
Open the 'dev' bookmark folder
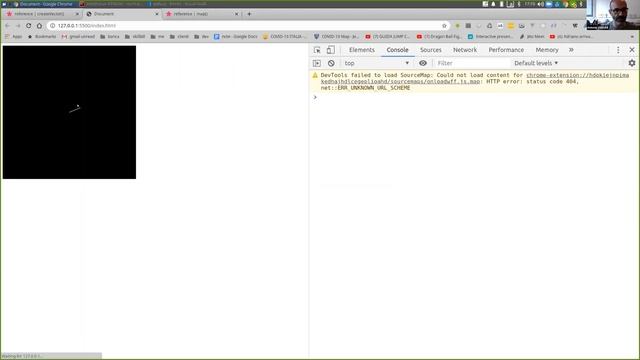(202, 37)
